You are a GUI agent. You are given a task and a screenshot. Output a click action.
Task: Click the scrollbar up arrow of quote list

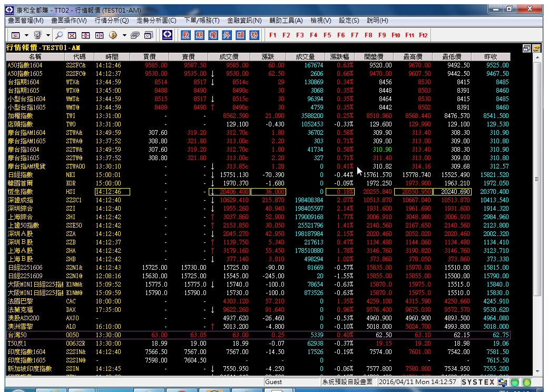click(537, 57)
